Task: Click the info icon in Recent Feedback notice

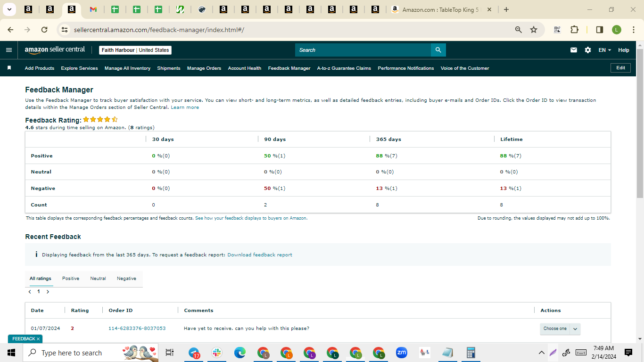Action: [36, 255]
